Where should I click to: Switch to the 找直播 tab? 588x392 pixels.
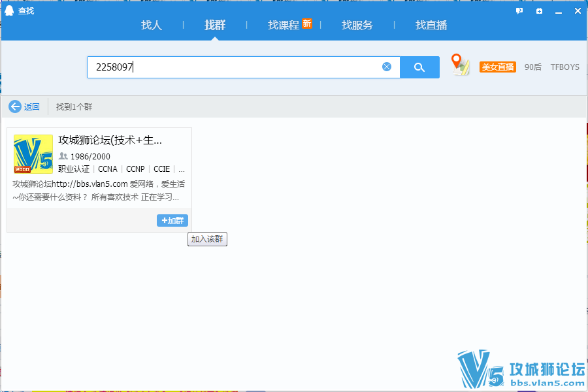pos(431,25)
